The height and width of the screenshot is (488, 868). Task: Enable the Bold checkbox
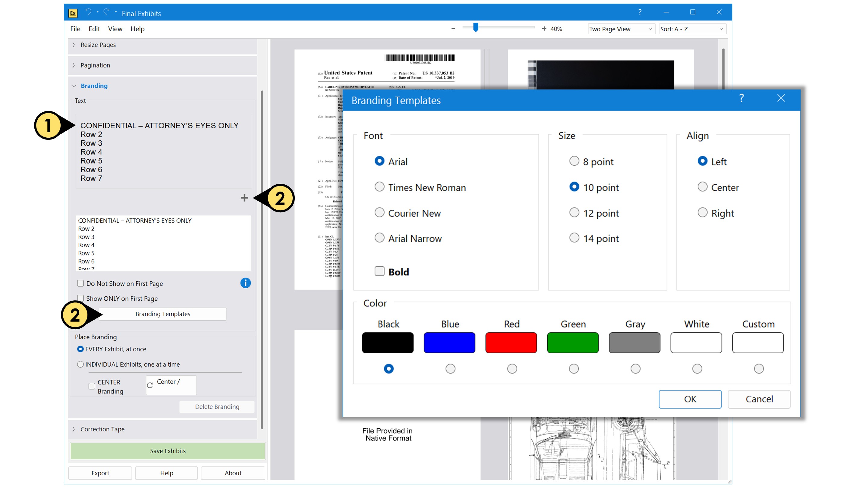coord(379,271)
